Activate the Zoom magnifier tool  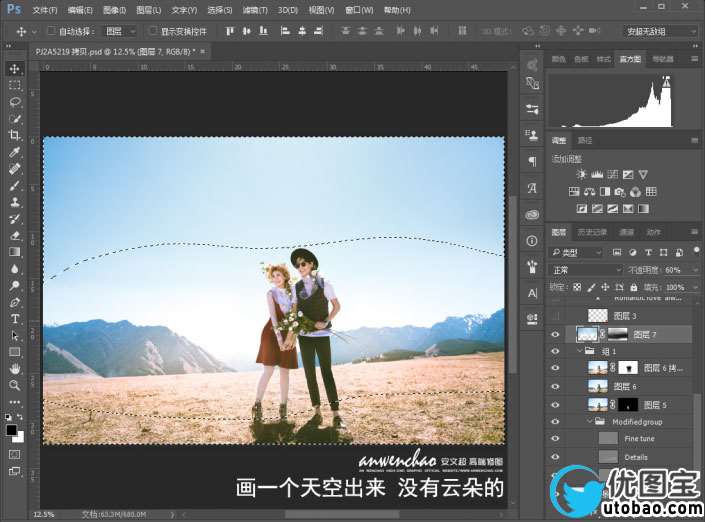[x=15, y=385]
